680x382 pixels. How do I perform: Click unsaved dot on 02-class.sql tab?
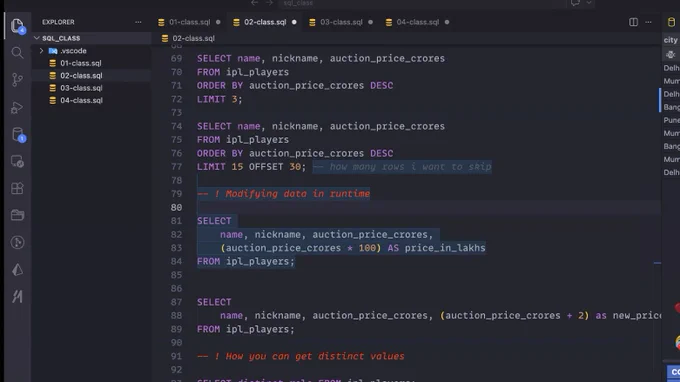point(294,22)
